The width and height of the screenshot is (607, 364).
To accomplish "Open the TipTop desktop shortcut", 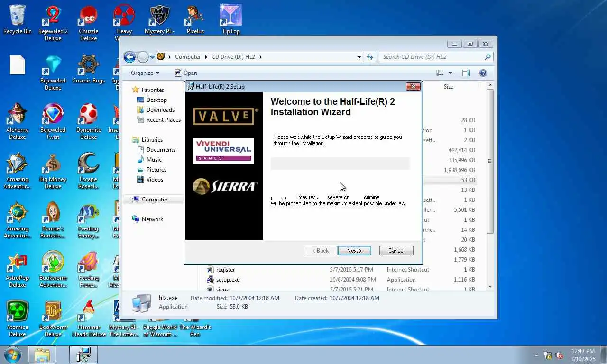I will (231, 19).
